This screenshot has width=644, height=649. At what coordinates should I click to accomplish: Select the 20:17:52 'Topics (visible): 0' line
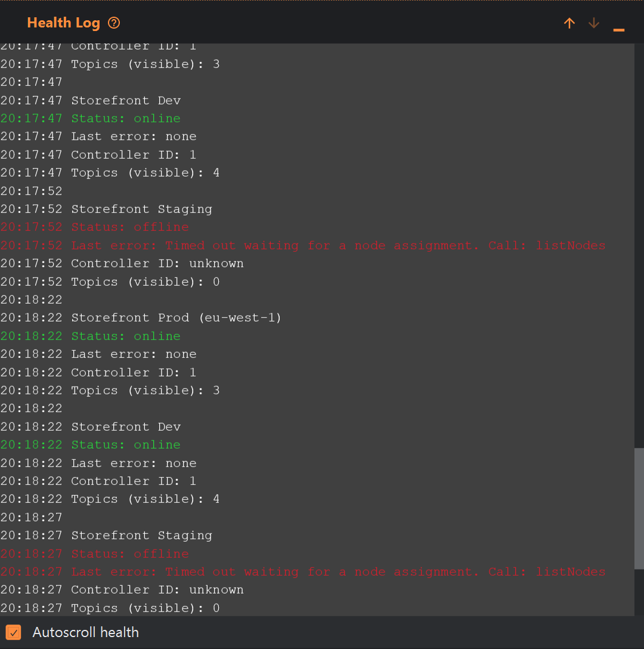(110, 282)
